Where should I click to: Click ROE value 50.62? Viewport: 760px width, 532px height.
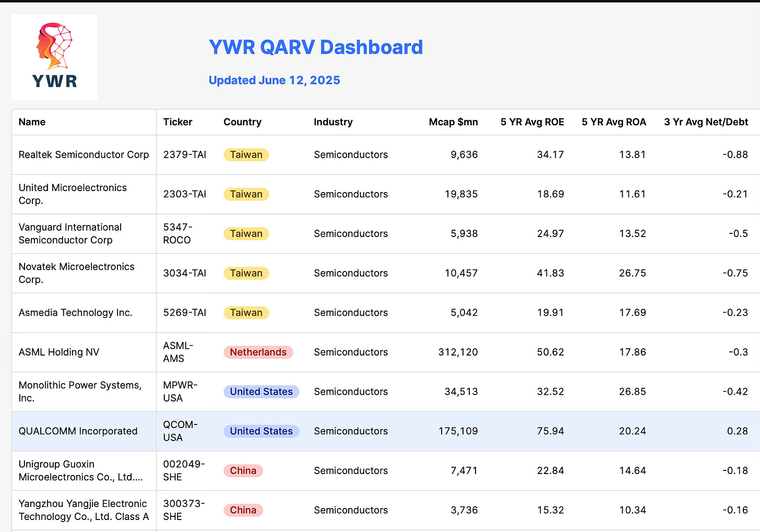tap(550, 352)
